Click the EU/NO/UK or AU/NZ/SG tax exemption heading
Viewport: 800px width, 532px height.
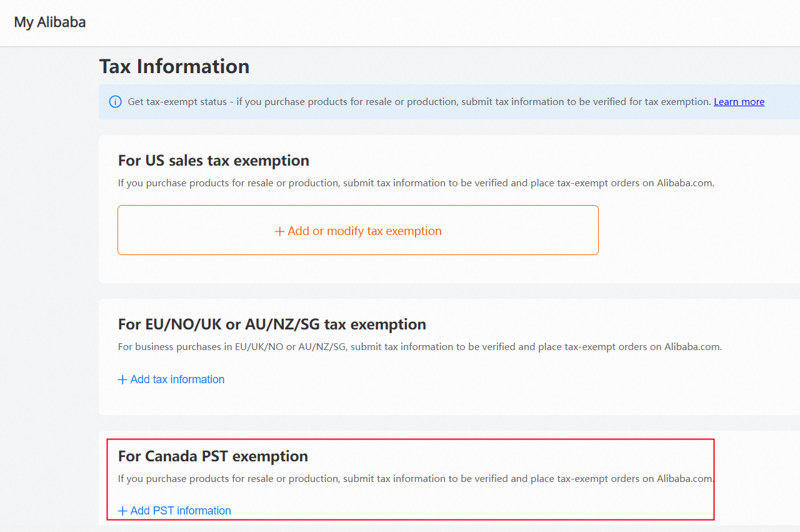[272, 324]
